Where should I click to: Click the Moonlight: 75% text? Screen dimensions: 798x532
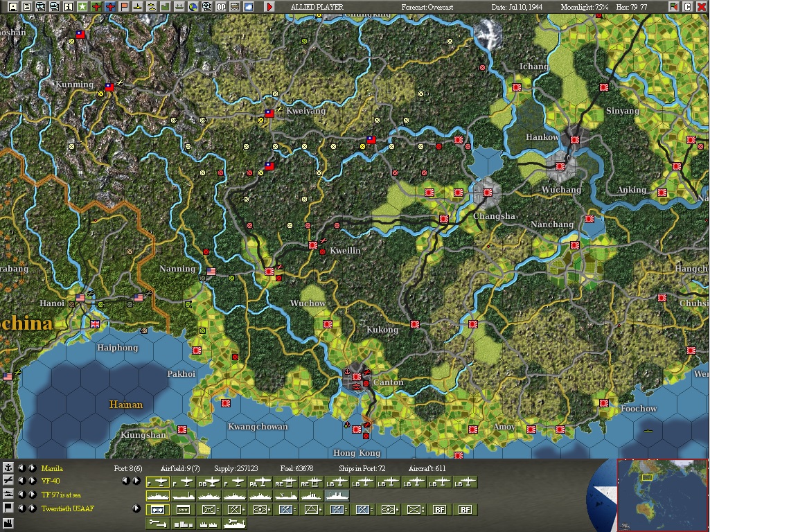[x=584, y=7]
